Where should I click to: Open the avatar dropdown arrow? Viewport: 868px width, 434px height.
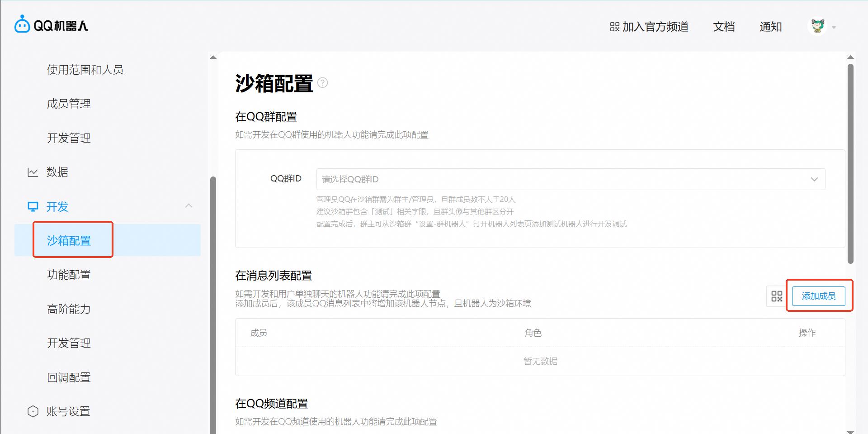pos(834,27)
